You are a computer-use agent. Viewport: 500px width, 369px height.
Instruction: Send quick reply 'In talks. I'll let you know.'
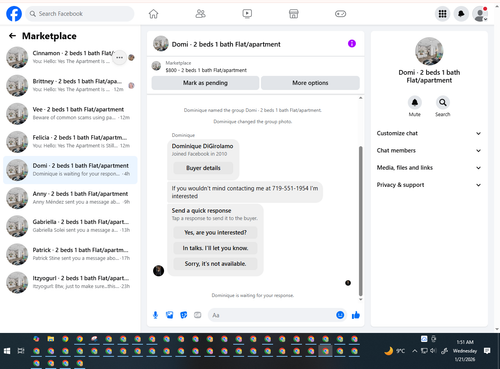(215, 248)
